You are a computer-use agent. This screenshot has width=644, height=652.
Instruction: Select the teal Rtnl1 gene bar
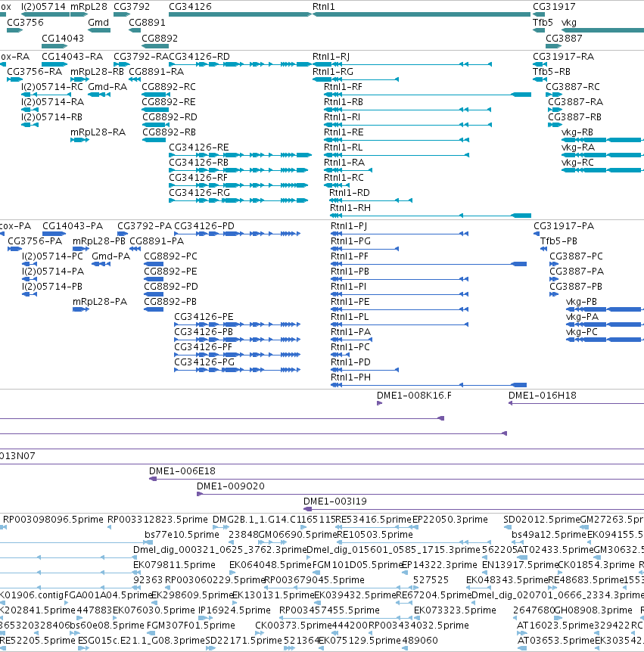tap(422, 14)
